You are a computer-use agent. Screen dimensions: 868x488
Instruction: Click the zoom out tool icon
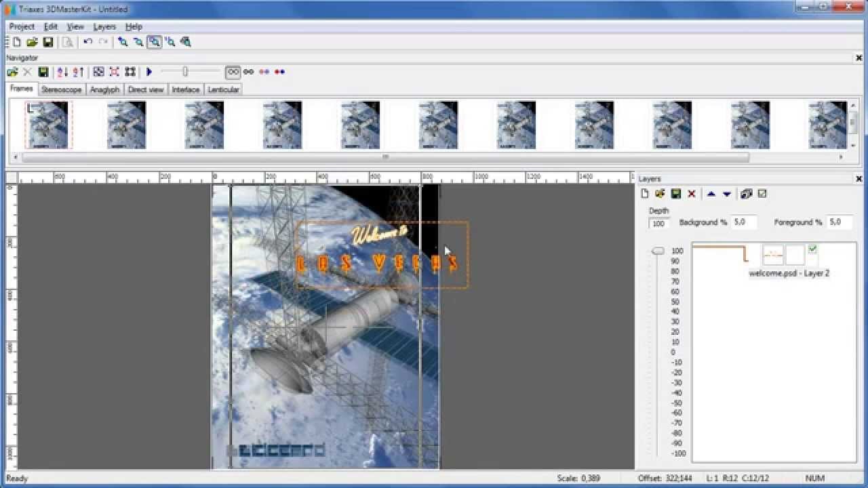click(x=138, y=42)
